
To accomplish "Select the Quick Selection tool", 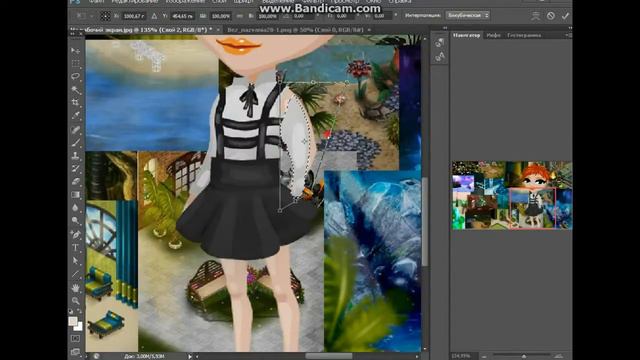I will tap(76, 90).
